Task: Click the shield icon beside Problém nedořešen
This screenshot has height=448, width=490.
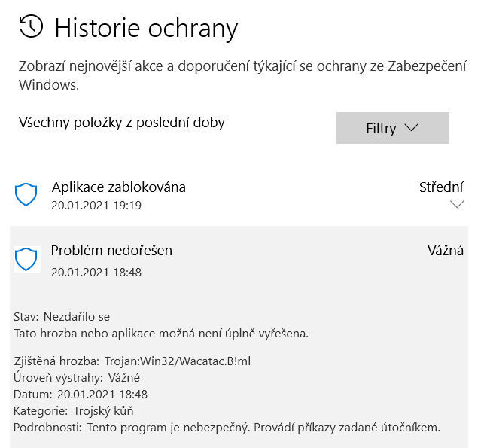Action: [26, 259]
